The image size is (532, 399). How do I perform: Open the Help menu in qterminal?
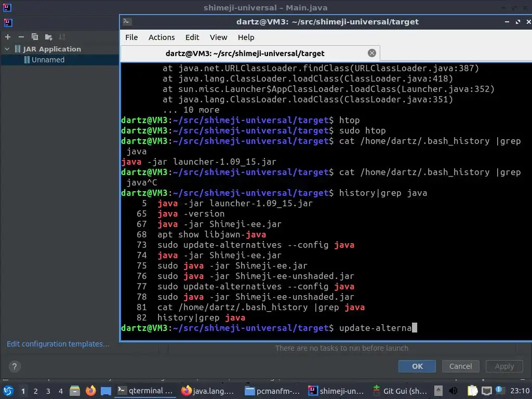point(246,37)
